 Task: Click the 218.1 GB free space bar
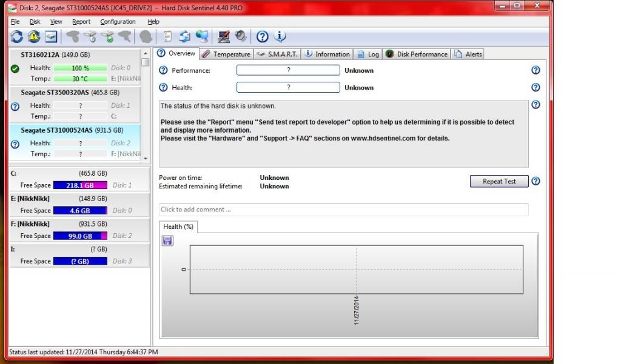[80, 185]
